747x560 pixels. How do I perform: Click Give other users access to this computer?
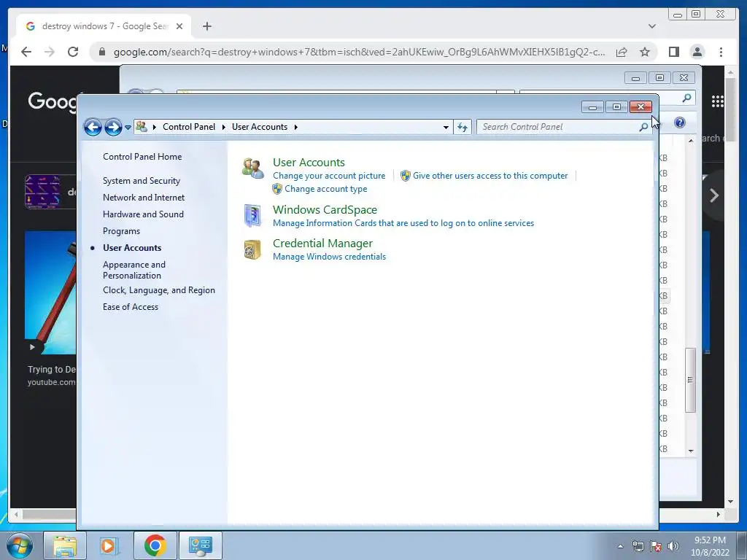pos(490,176)
